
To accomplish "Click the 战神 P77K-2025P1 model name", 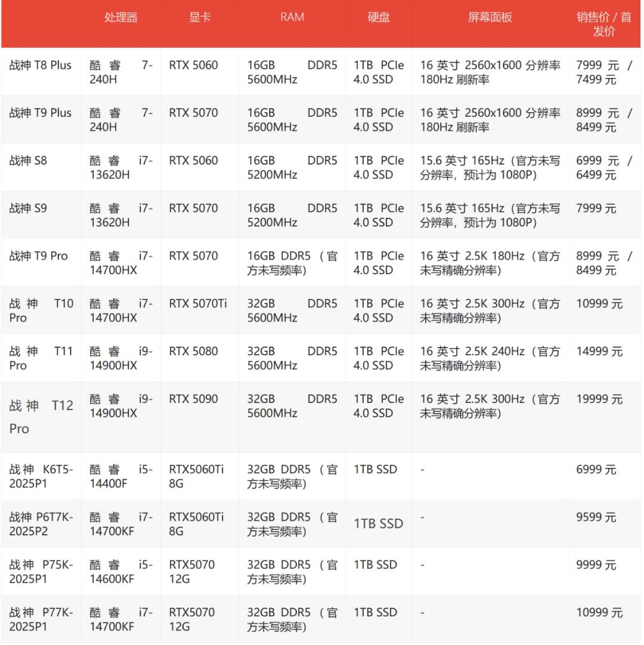I will [41, 619].
